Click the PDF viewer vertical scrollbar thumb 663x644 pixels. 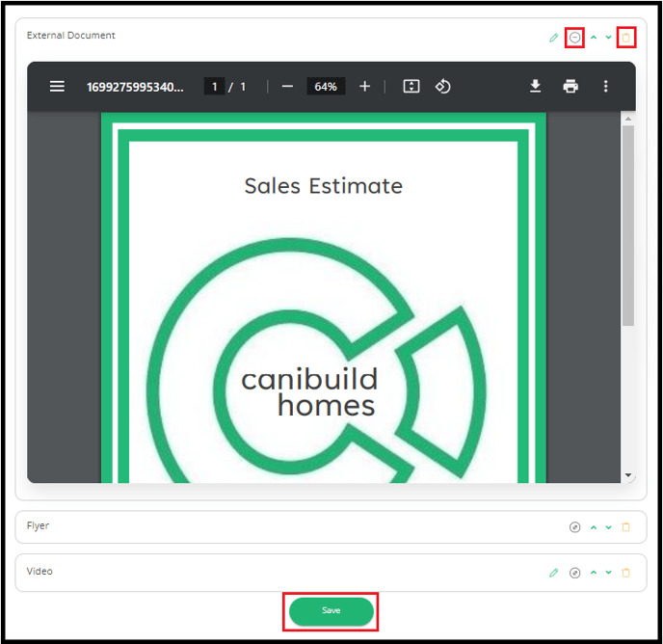(628, 226)
